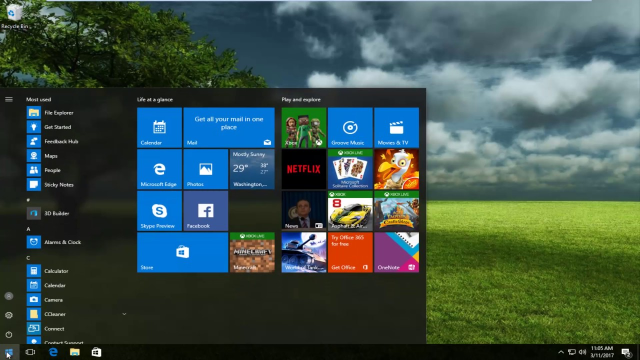640x360 pixels.
Task: Launch the Netflix tile
Action: 304,169
